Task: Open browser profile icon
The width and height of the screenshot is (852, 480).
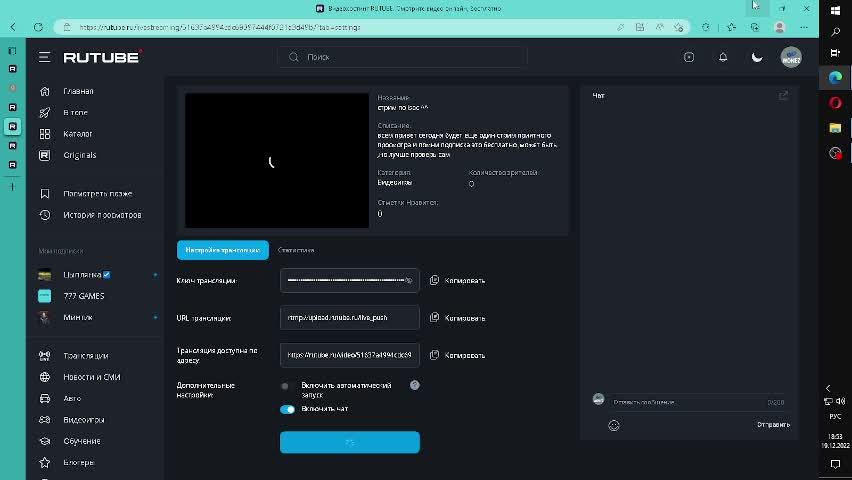Action: 780,27
